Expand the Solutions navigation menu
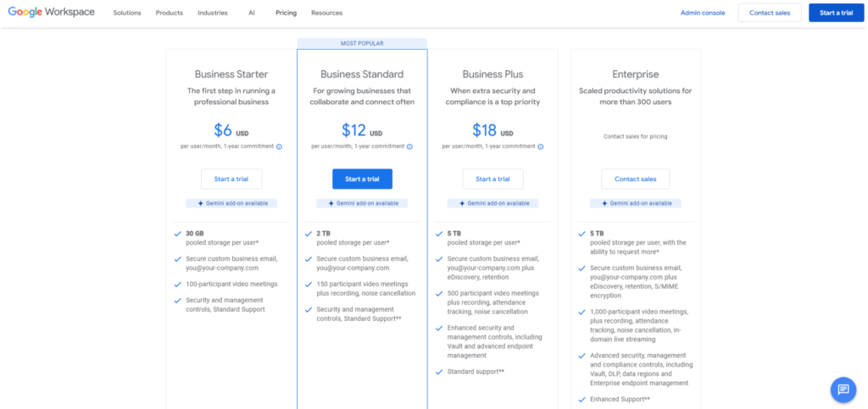 [x=127, y=14]
